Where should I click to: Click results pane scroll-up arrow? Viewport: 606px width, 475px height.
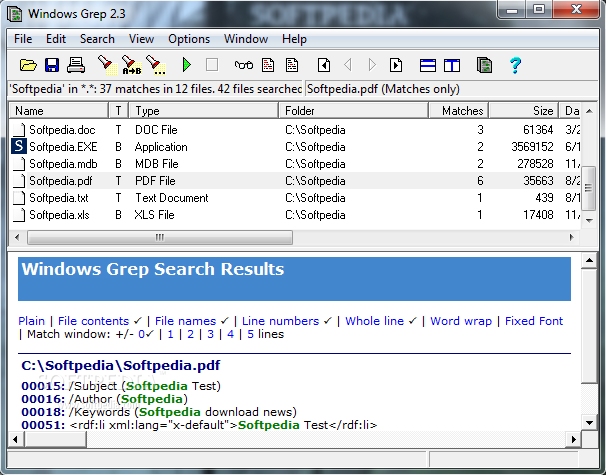tap(589, 260)
